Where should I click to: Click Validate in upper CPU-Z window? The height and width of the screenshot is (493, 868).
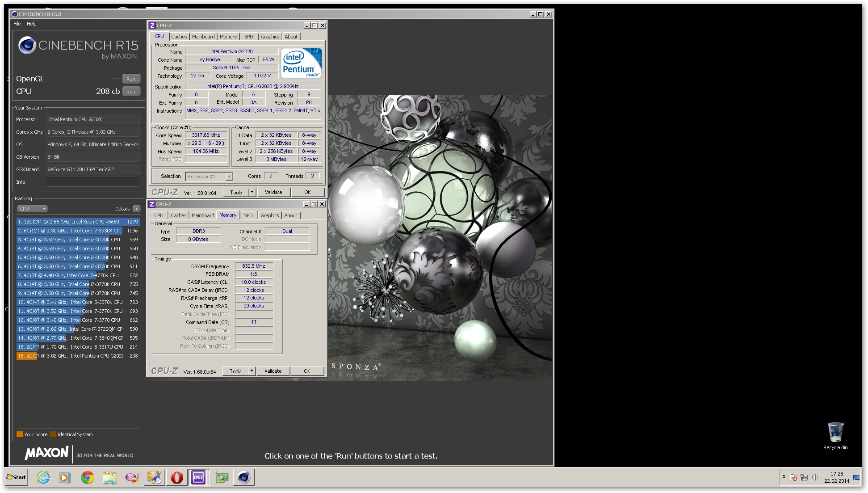pos(273,192)
